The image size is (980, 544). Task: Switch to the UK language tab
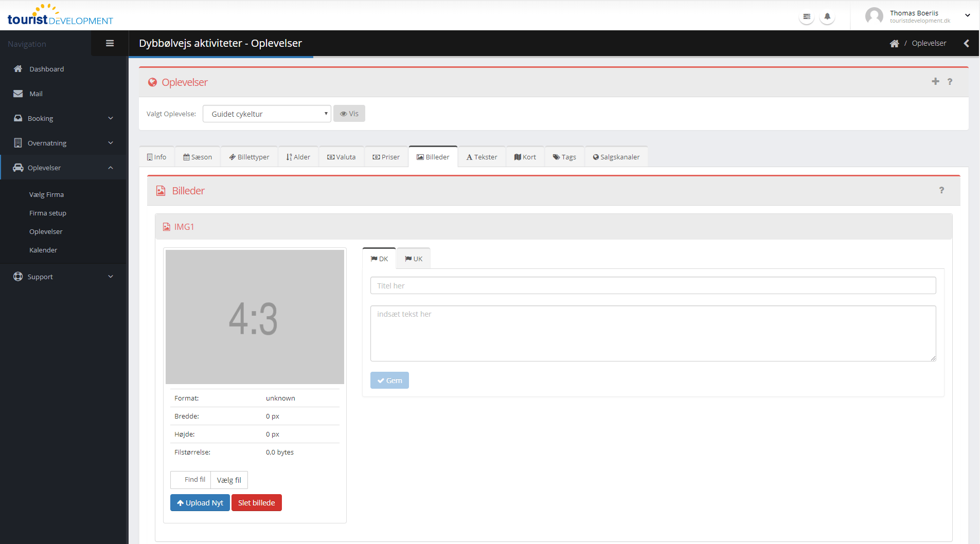tap(414, 259)
